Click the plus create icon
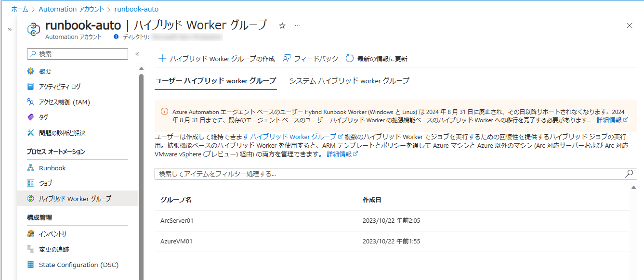The image size is (644, 280). (x=162, y=59)
